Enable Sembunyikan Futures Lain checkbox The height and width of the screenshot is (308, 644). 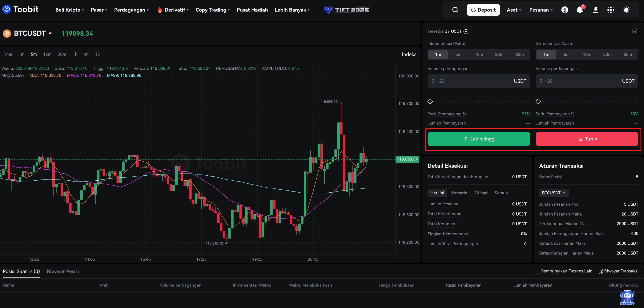pos(537,271)
